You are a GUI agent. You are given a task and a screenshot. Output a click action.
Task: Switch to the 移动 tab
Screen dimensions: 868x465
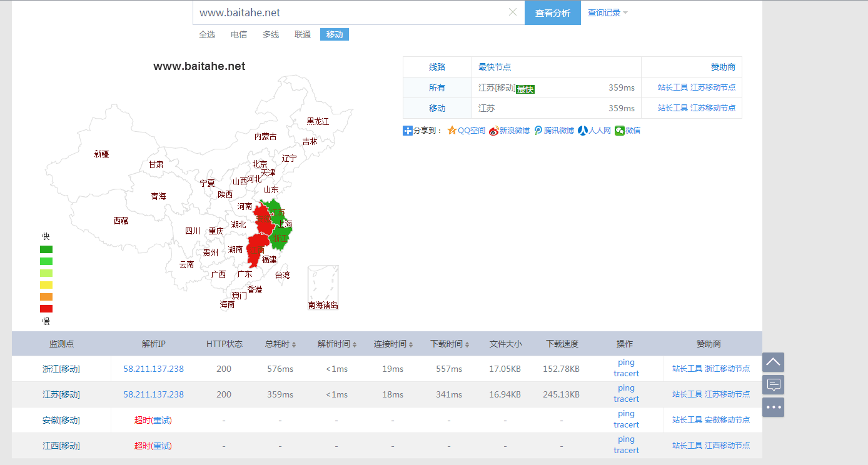(x=335, y=35)
